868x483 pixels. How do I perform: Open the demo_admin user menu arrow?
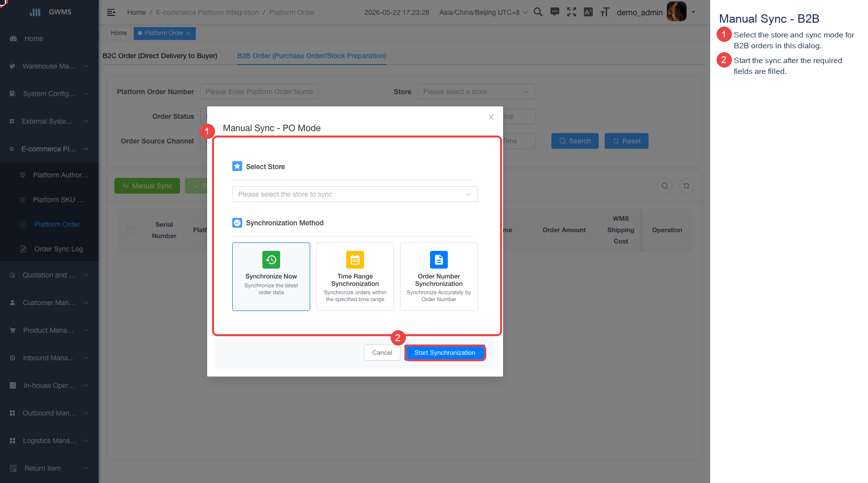(x=693, y=12)
